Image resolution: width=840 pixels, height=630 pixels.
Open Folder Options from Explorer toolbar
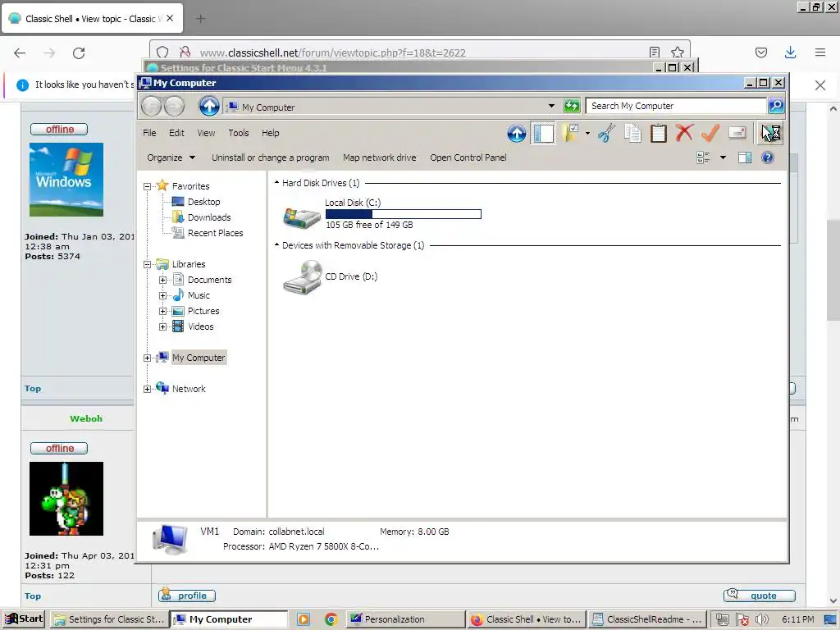[x=570, y=133]
